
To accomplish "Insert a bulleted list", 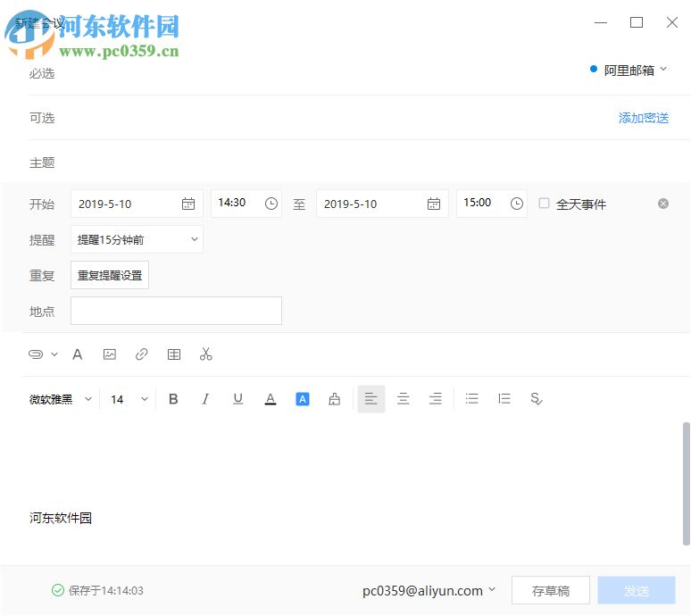I will click(x=472, y=399).
